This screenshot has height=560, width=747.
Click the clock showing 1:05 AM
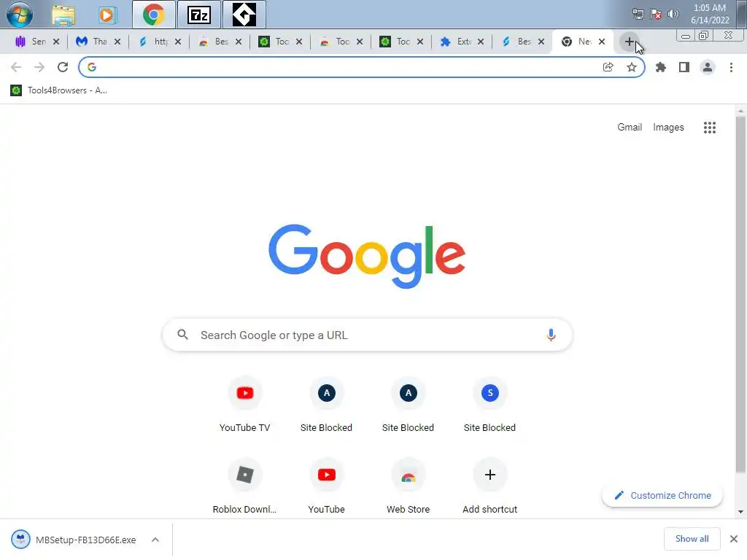point(709,8)
